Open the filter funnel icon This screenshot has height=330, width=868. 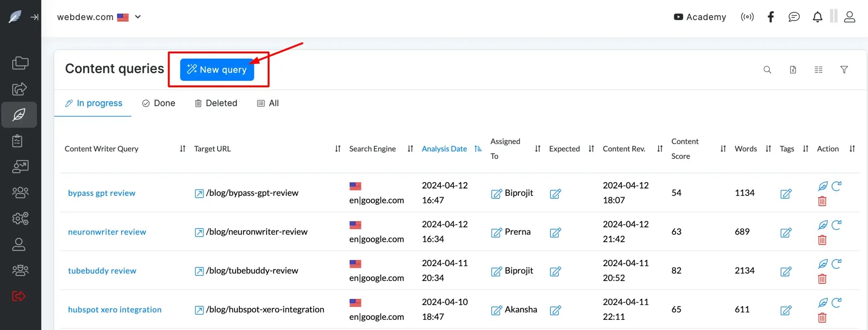tap(844, 70)
